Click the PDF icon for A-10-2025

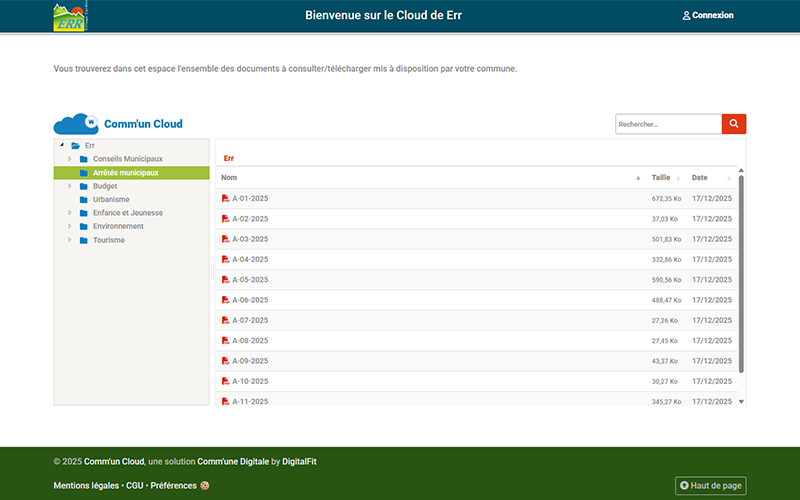[x=226, y=381]
